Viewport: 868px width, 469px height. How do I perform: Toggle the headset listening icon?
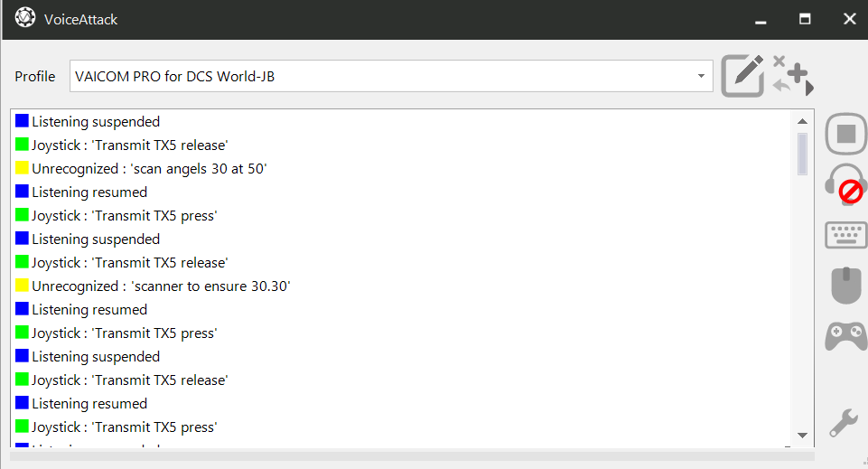845,184
